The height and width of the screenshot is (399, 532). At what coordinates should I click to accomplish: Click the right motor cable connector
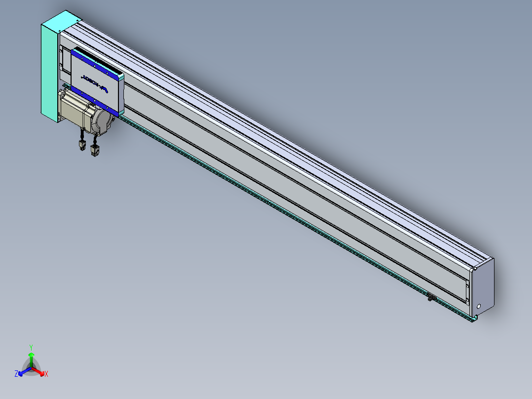pos(95,150)
